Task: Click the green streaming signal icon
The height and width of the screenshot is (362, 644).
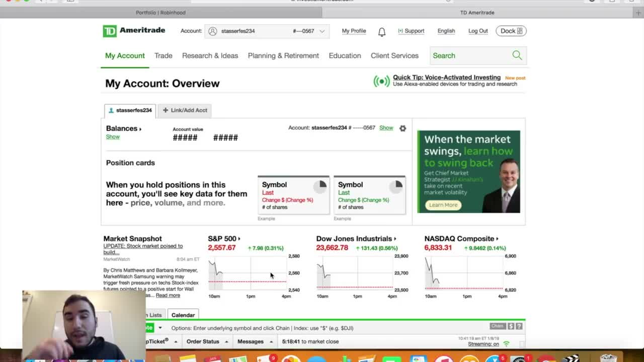Action: click(506, 344)
